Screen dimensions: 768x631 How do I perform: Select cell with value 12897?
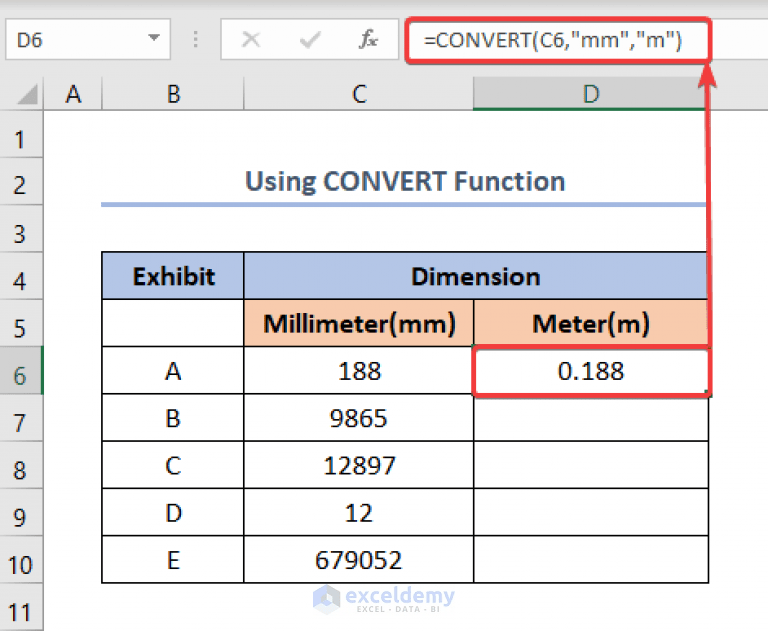[359, 465]
